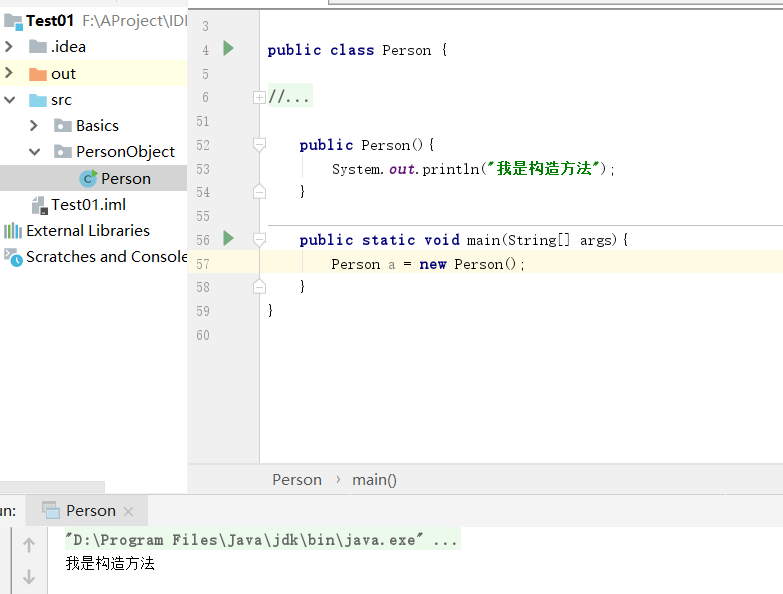Select the Test01 project root

coord(50,21)
